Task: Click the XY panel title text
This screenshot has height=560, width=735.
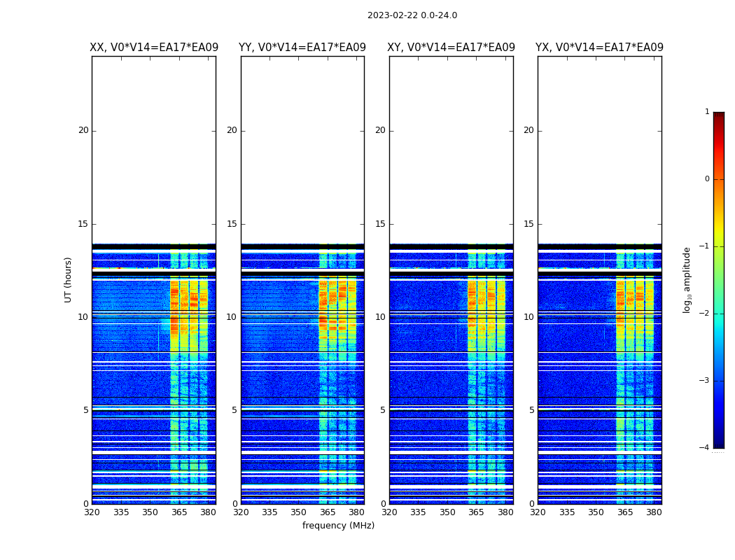Action: tap(451, 48)
